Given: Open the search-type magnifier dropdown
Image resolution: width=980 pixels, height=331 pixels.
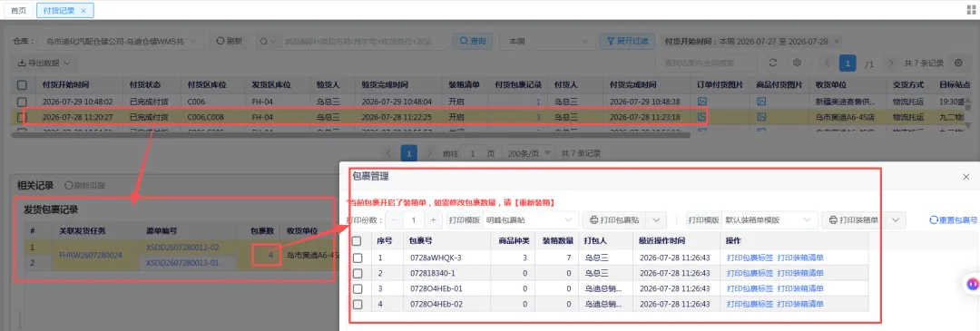Looking at the screenshot, I should tap(267, 41).
